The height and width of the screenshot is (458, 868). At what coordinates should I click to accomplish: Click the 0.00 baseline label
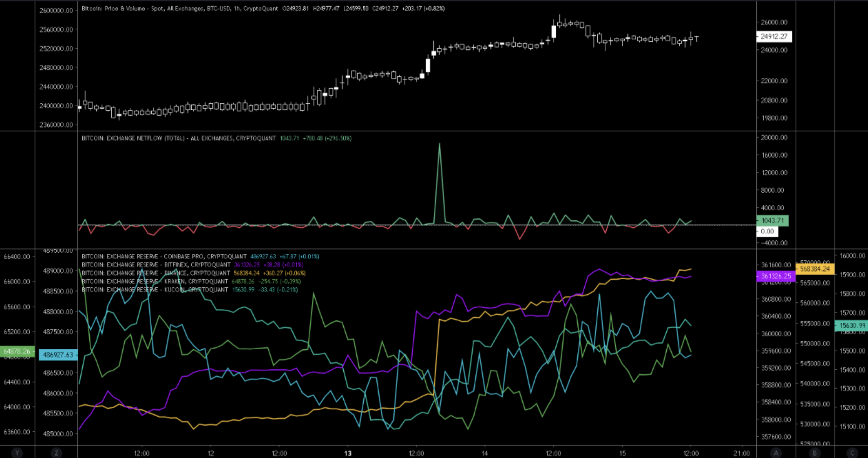pyautogui.click(x=767, y=231)
